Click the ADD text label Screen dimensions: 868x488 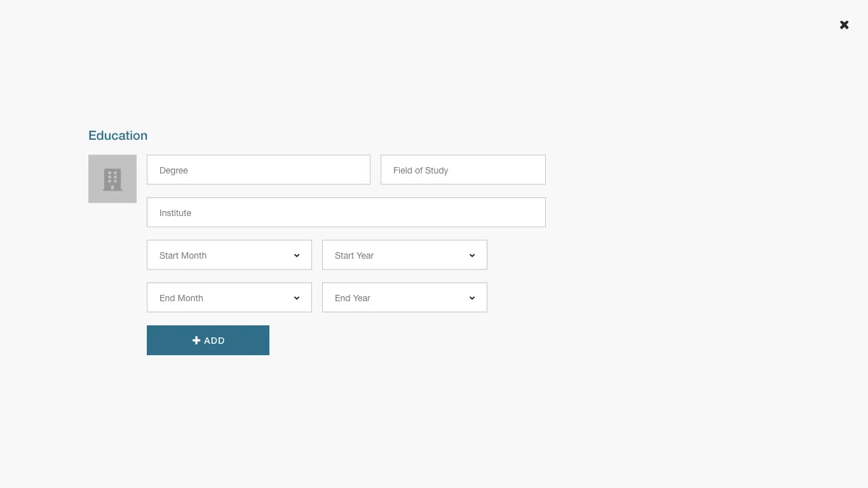215,341
